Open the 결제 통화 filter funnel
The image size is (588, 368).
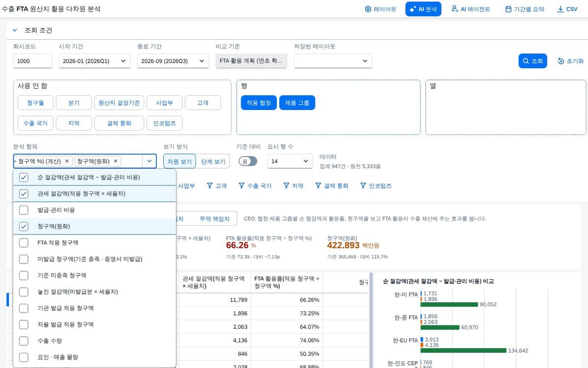(332, 186)
